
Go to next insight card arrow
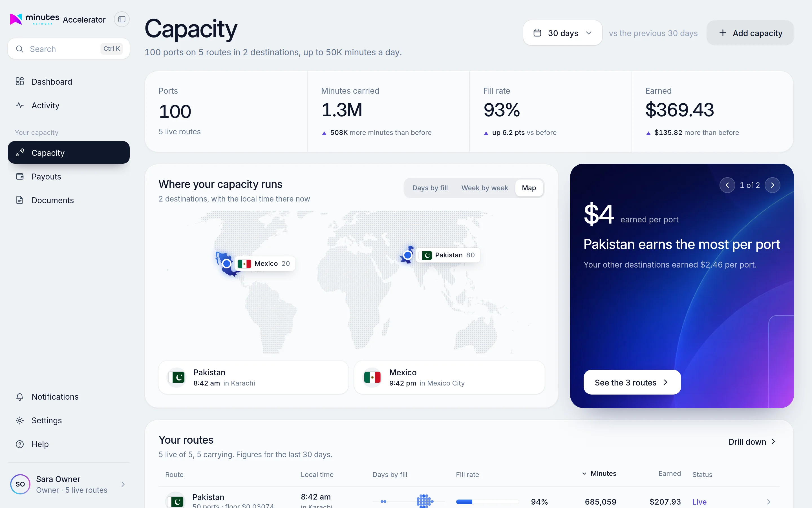pyautogui.click(x=773, y=185)
